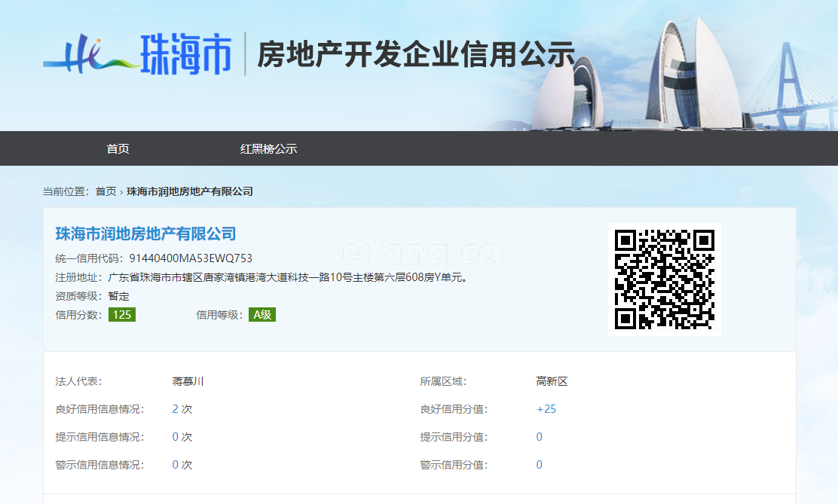Screen dimensions: 838x504
Task: Open the 首页 navigation menu
Action: (x=118, y=148)
